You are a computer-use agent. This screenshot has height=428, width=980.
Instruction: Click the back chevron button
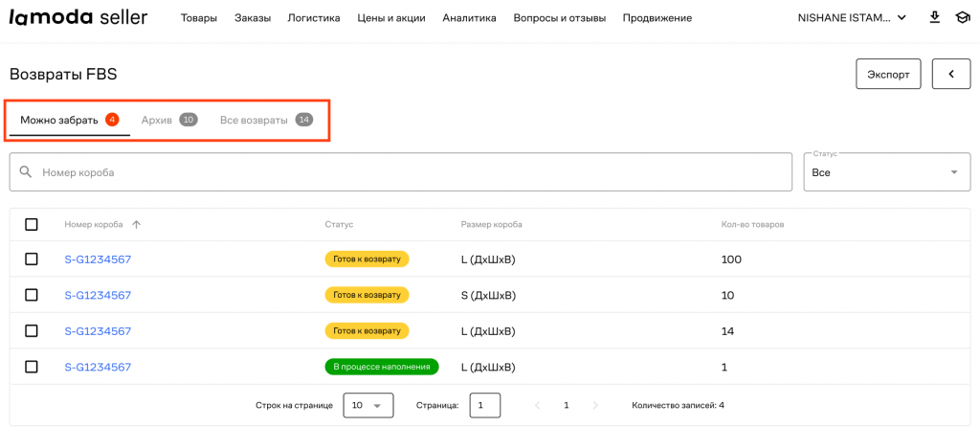pyautogui.click(x=950, y=74)
